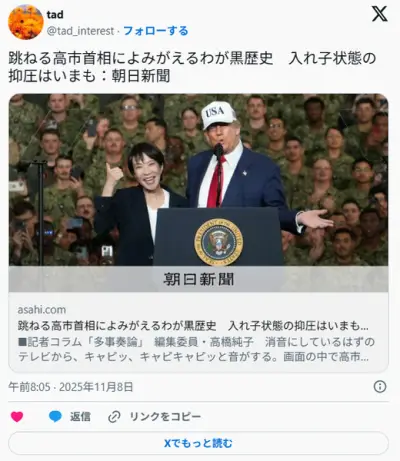Click the リンクをコピー label
400x461 pixels.
click(x=165, y=416)
